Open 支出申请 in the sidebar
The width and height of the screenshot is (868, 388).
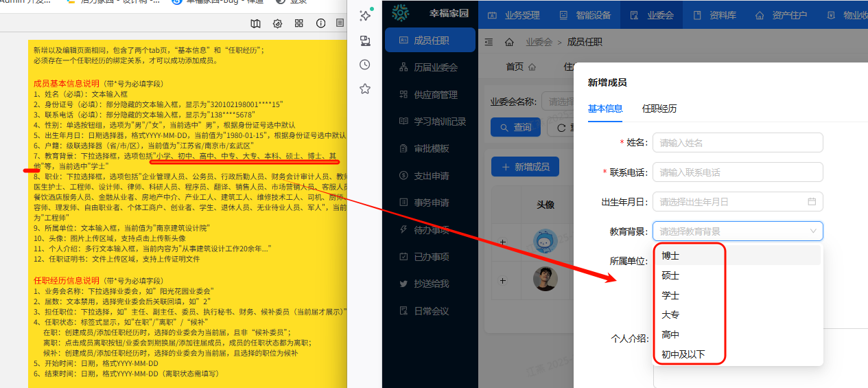(430, 176)
